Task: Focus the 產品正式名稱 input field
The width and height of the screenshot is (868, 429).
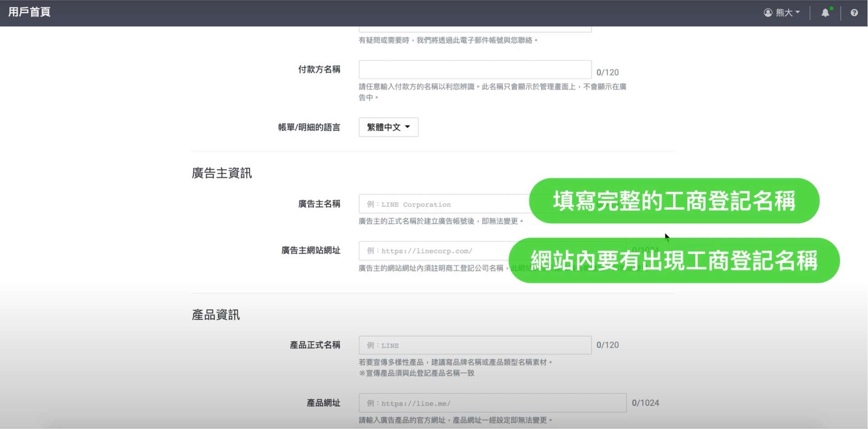Action: (475, 345)
